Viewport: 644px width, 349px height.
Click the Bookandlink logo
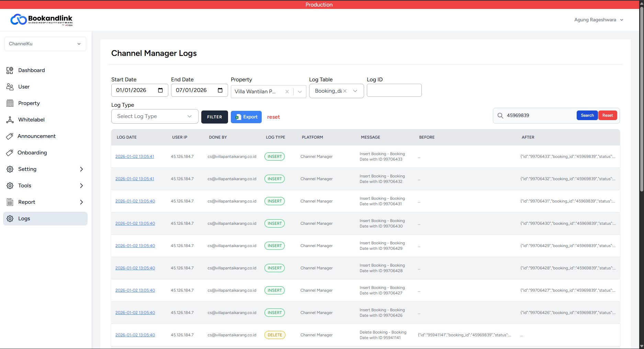pyautogui.click(x=42, y=20)
